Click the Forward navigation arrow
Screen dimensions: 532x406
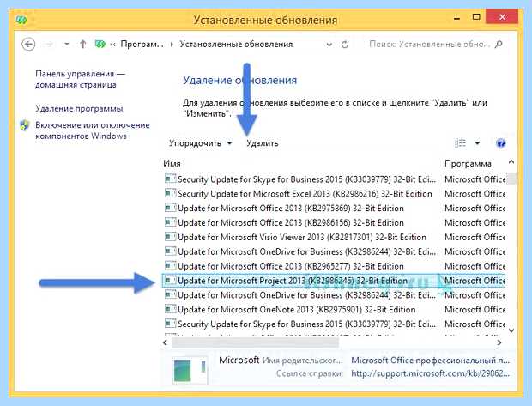(49, 44)
